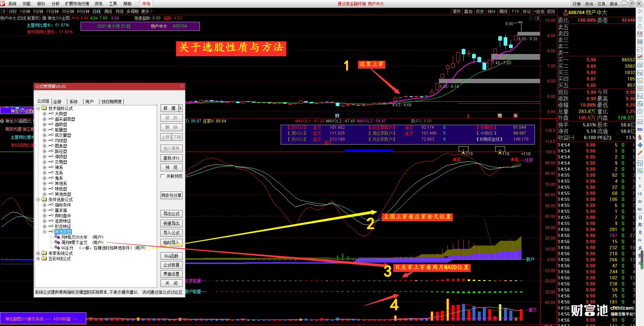Open the 分析 menu
This screenshot has height=326, width=644.
click(x=56, y=4)
